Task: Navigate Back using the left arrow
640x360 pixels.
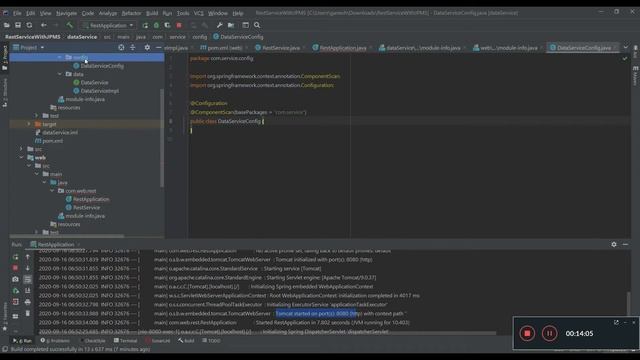Action: 43,25
